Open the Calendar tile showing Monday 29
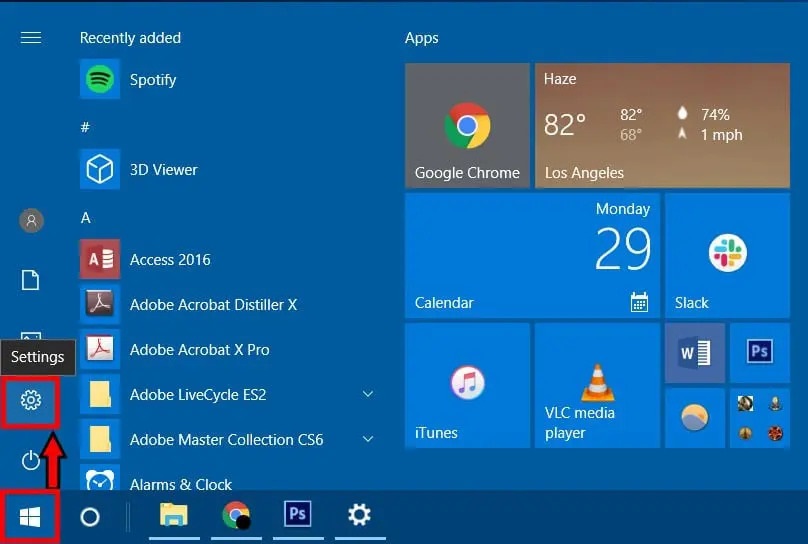 (532, 255)
